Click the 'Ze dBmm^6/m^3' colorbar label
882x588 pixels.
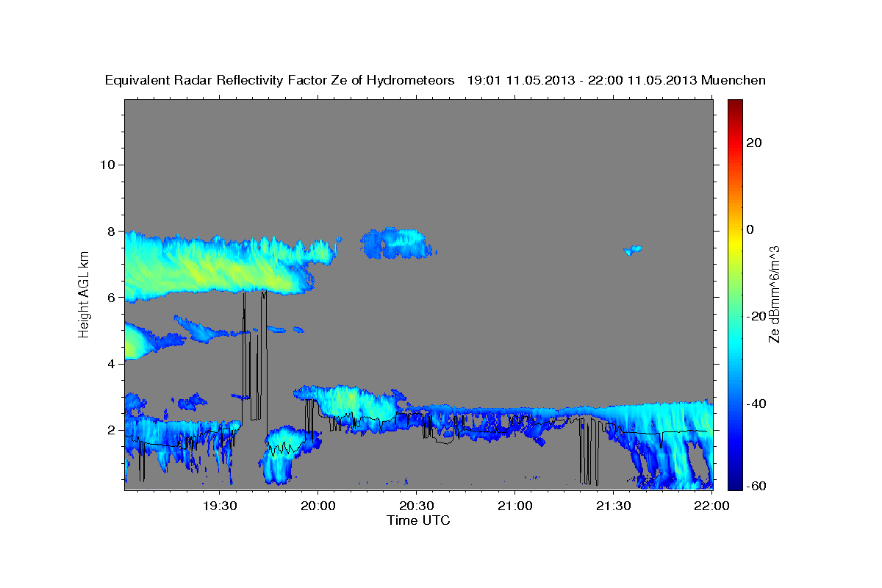click(x=774, y=293)
